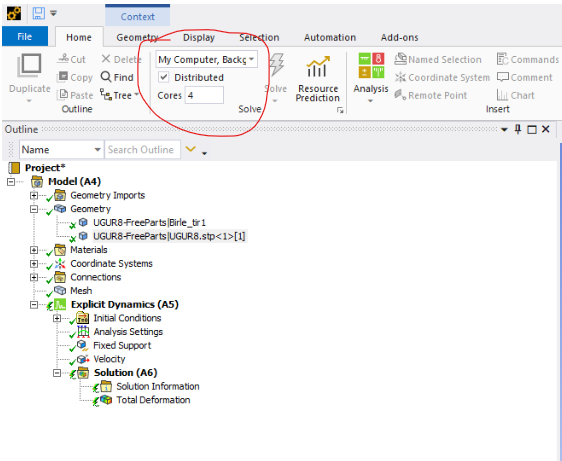
Task: Open the Analysis tool icon
Action: [371, 66]
